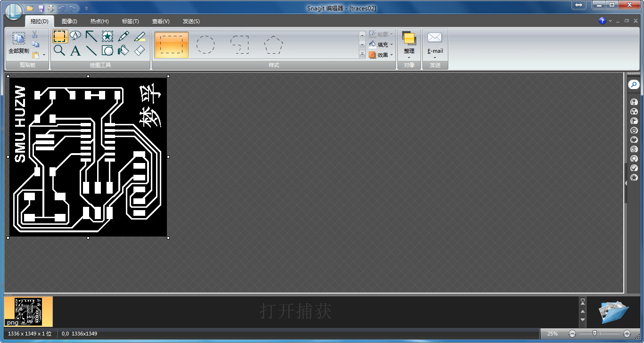
Task: Open the 整理 arrange dropdown button
Action: coord(409,45)
